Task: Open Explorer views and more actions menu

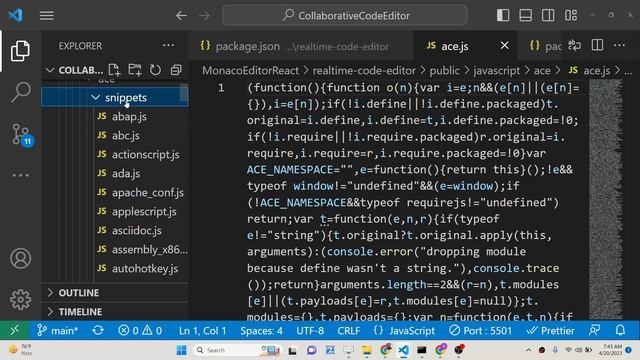Action: point(168,45)
